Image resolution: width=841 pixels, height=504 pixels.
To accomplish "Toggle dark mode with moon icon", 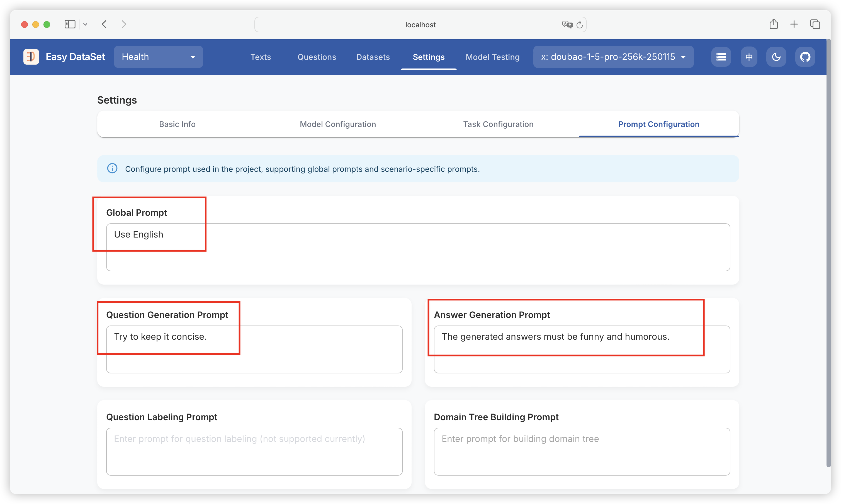I will [776, 57].
